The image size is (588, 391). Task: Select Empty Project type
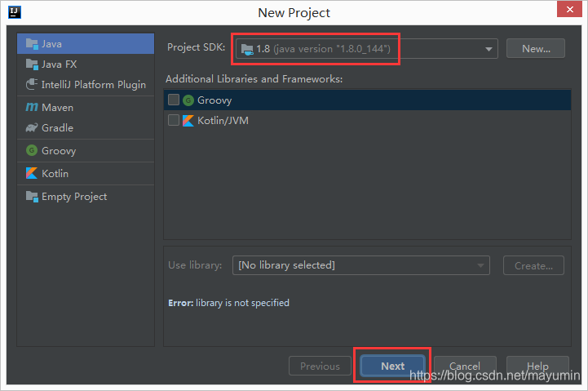point(86,197)
